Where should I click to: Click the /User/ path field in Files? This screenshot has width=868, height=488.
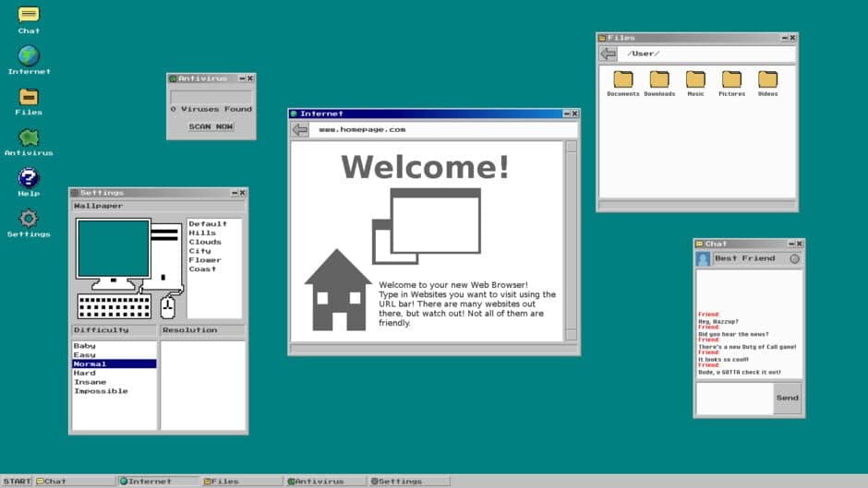tap(706, 54)
